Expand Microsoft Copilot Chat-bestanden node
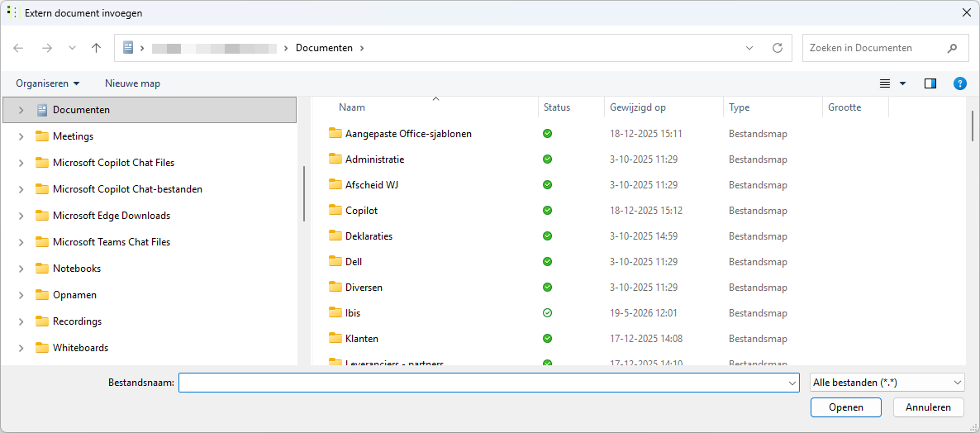 point(21,189)
